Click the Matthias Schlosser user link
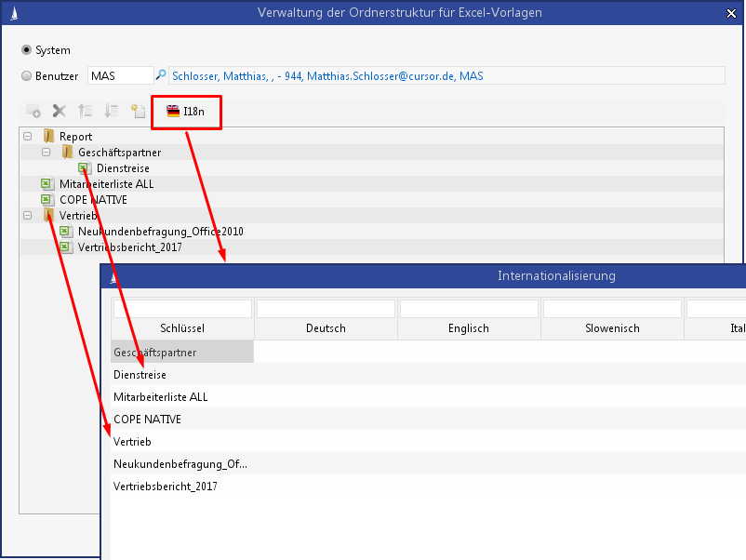Screen dimensions: 746x560 point(327,76)
